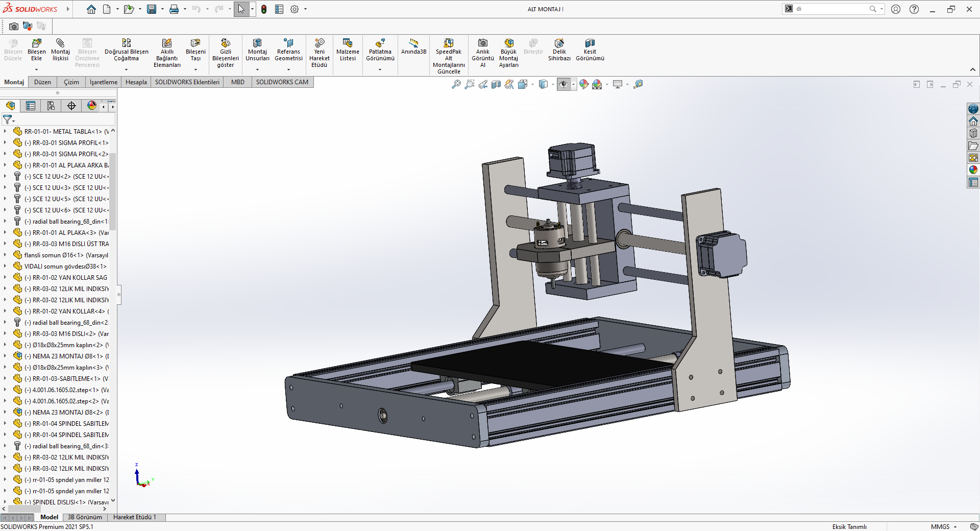Image resolution: width=980 pixels, height=531 pixels.
Task: Open the 3B Görünüm bottom tab
Action: click(x=85, y=517)
